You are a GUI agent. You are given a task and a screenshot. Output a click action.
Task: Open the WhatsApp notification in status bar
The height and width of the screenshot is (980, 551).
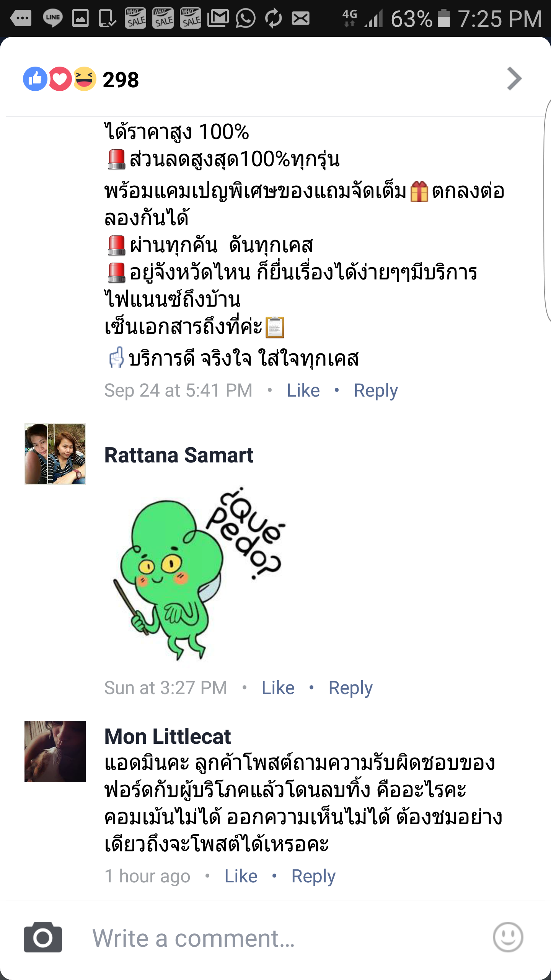pyautogui.click(x=245, y=18)
